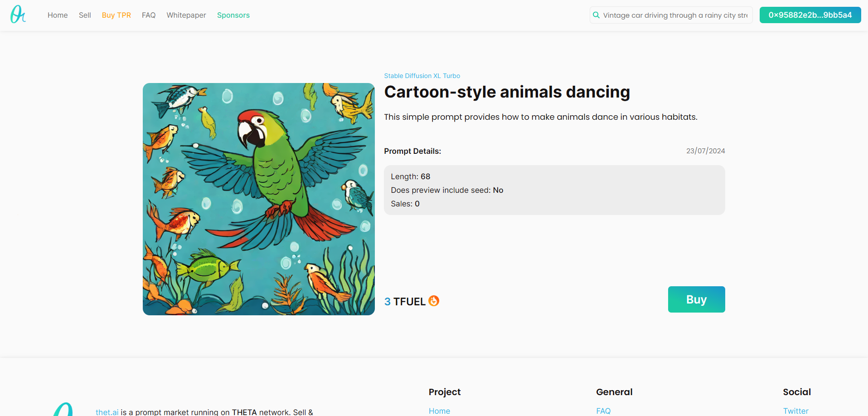Click the Home link under Project
This screenshot has width=868, height=416.
[x=439, y=411]
